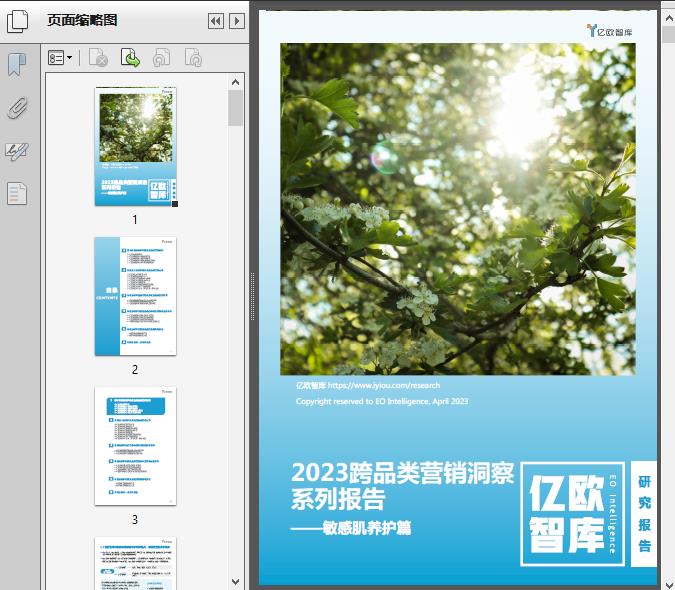Screen dimensions: 675x590
Task: Select the page 2 contents thumbnail
Action: point(136,296)
